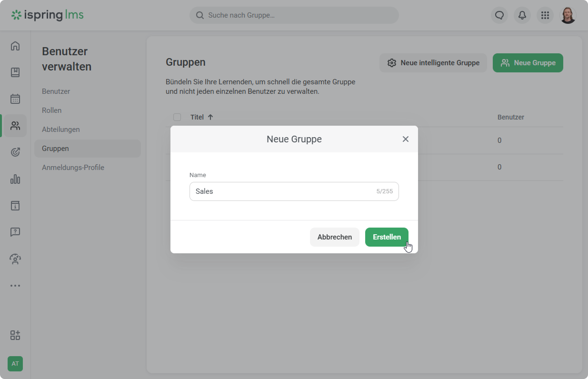Open the three-dots more menu in sidebar
Screen dimensions: 588x379
[x=15, y=286]
